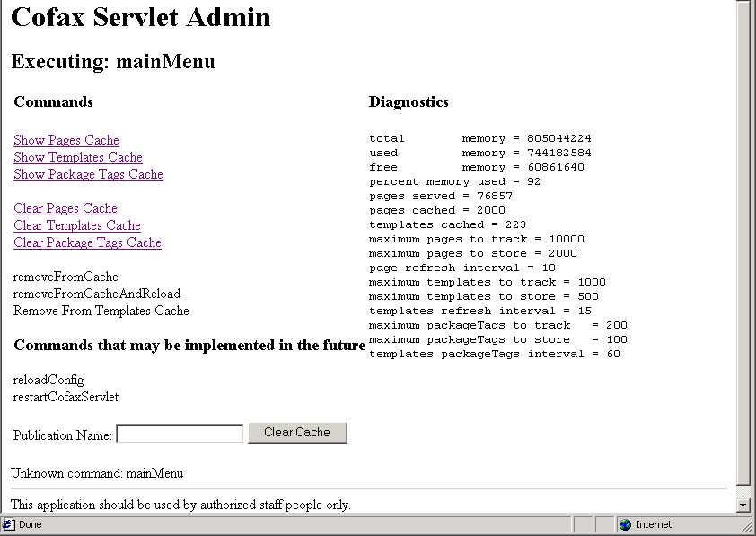Click the Done status bar text
756x536 pixels.
pyautogui.click(x=30, y=524)
